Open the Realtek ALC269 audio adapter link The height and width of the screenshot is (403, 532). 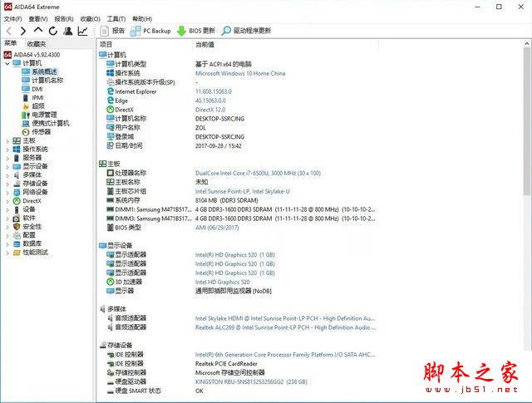click(x=285, y=327)
